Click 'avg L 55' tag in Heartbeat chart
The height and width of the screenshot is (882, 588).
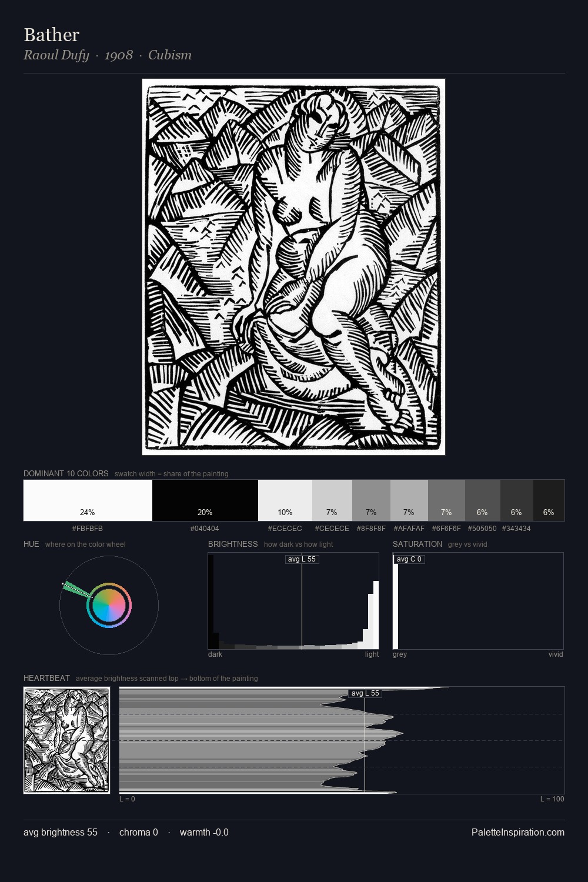pyautogui.click(x=365, y=693)
